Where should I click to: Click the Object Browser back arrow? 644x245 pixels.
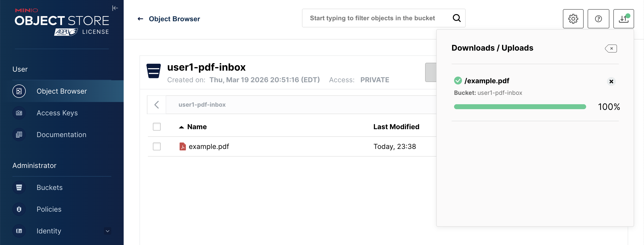(140, 19)
